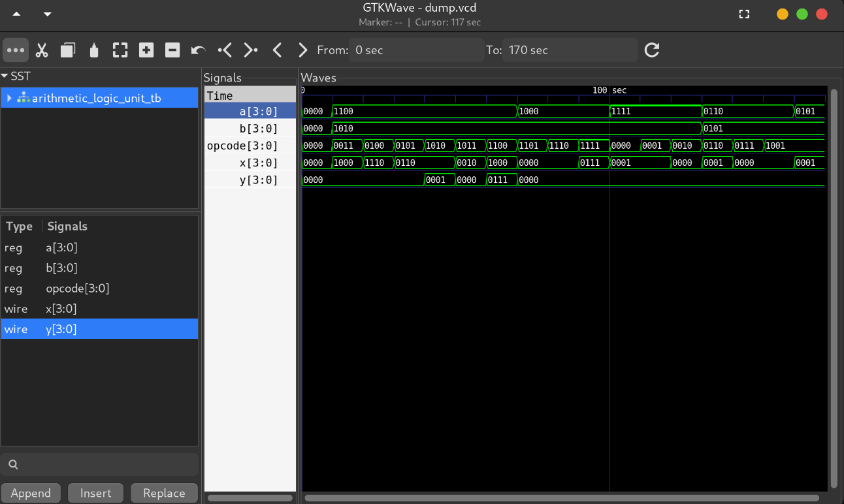Click the signal search filter box

[x=99, y=465]
